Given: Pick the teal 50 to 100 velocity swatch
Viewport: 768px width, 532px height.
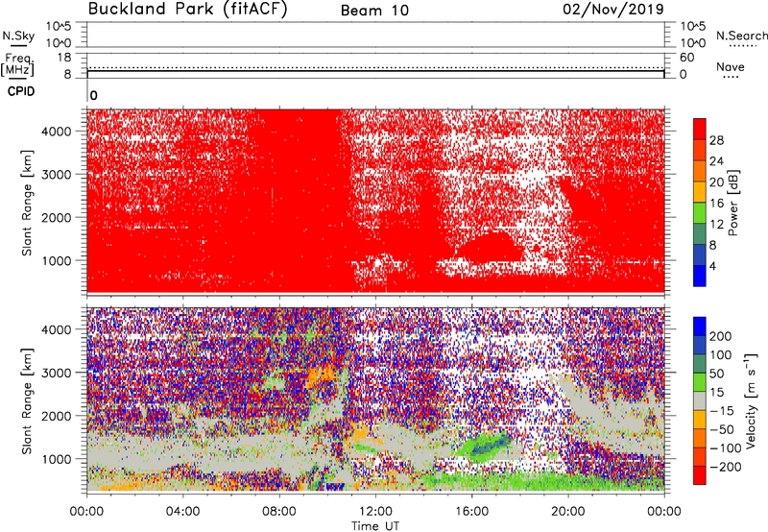Looking at the screenshot, I should (x=700, y=364).
